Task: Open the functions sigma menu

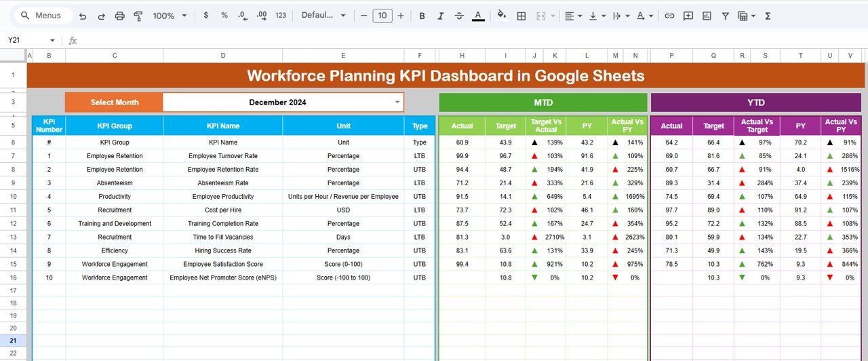Action: tap(768, 16)
